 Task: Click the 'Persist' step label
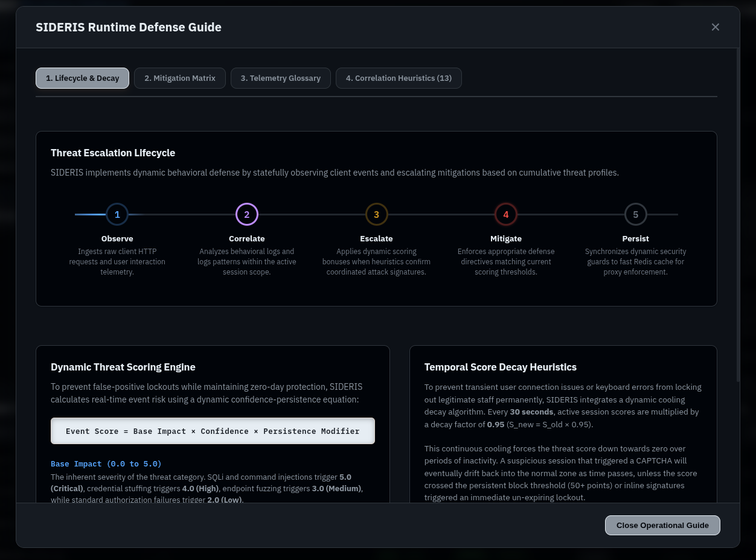[x=636, y=238]
